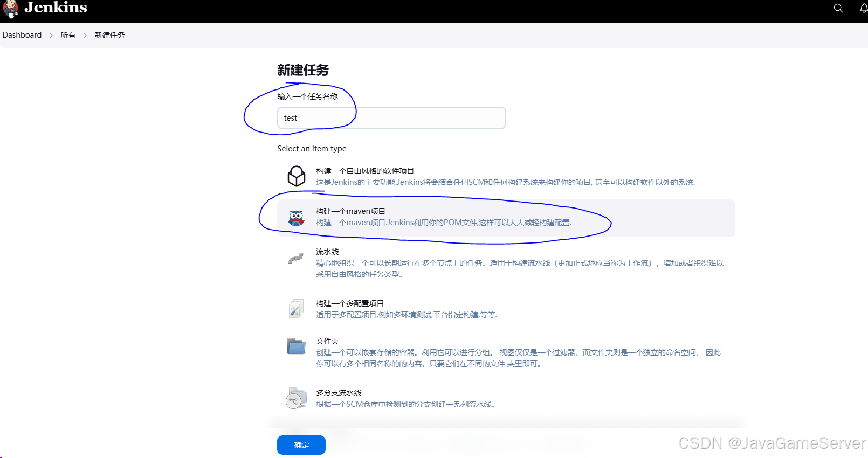Click the Jenkins title text in header
This screenshot has height=458, width=868.
click(x=56, y=8)
